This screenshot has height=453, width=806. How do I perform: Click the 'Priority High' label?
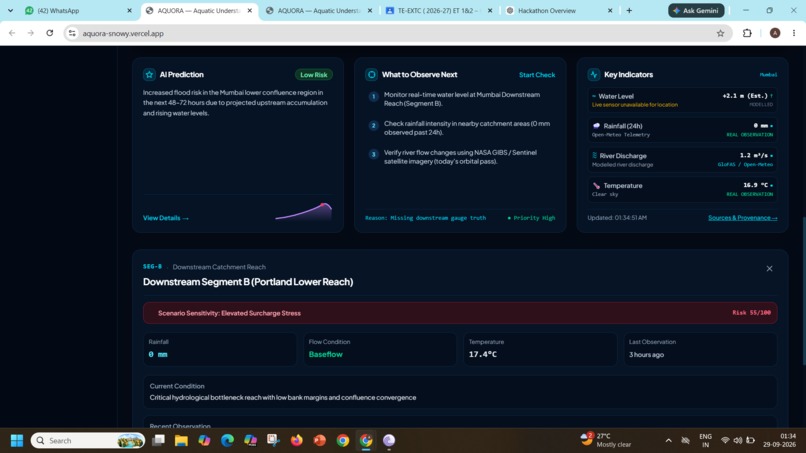click(532, 218)
